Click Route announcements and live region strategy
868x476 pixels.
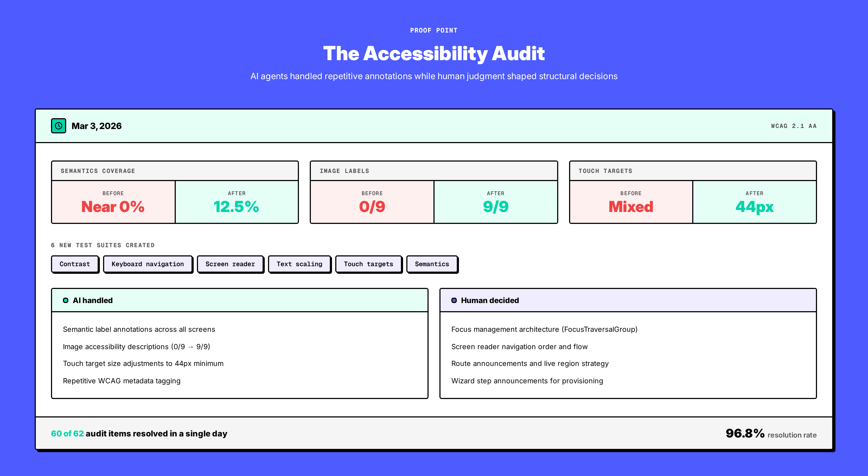[530, 364]
